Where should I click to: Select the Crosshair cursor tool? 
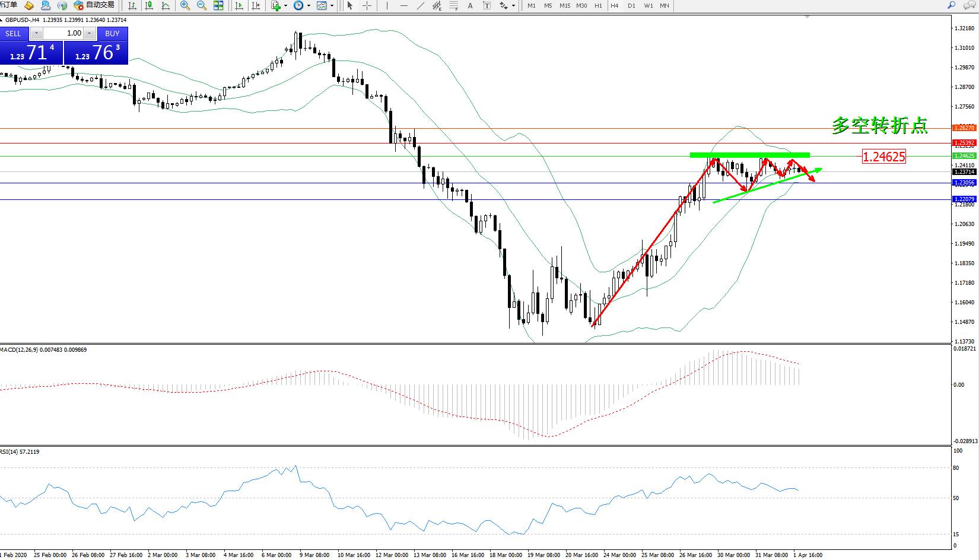click(x=367, y=5)
